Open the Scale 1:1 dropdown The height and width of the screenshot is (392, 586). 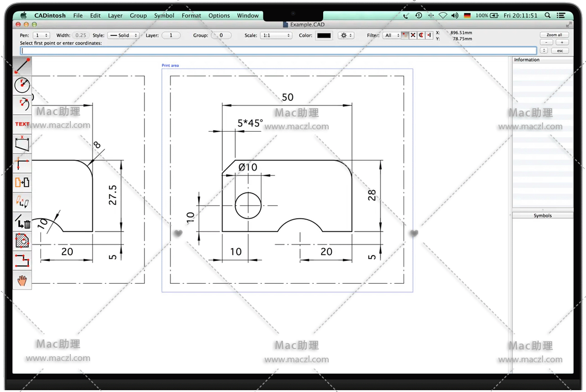coord(276,35)
